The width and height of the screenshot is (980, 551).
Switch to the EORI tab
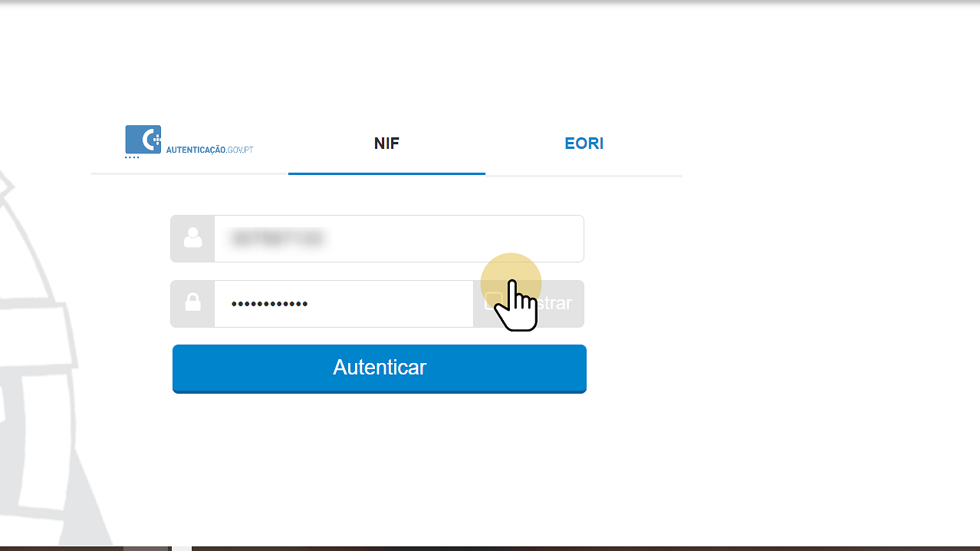point(584,144)
